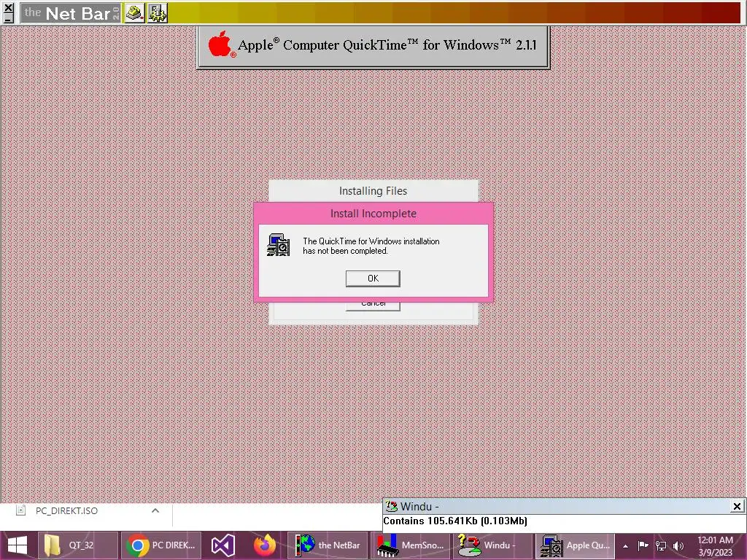Click the network tray icon

tap(661, 546)
